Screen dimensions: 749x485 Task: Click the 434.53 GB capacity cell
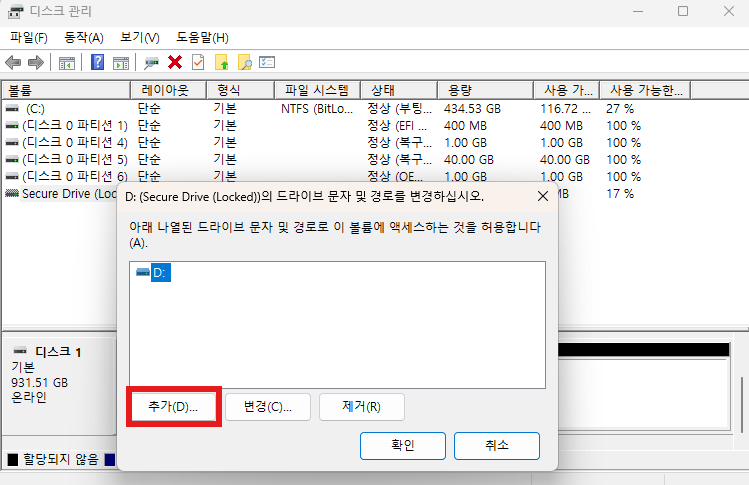[x=472, y=108]
